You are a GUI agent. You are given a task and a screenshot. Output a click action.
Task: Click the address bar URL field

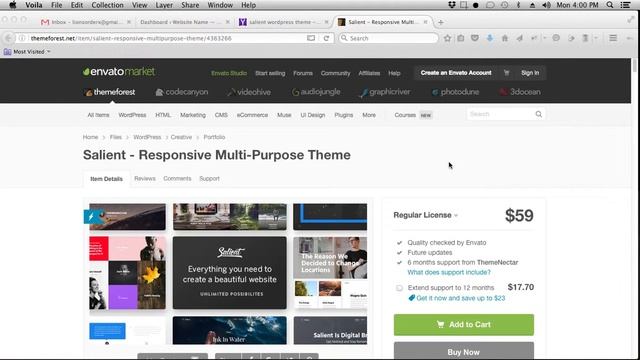click(167, 38)
